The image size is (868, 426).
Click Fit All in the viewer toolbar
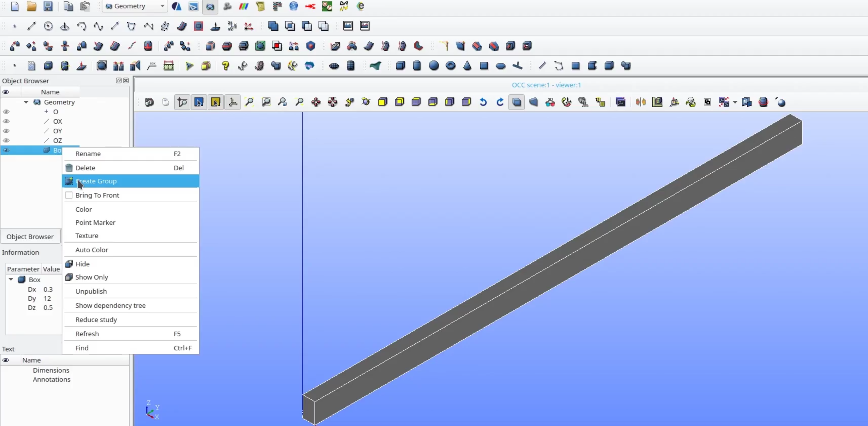pyautogui.click(x=249, y=102)
